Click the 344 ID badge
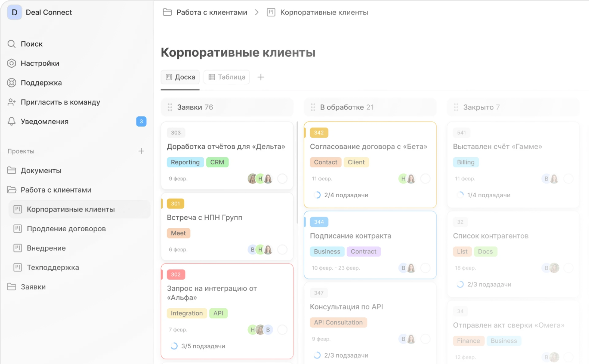The width and height of the screenshot is (589, 364). pos(319,222)
